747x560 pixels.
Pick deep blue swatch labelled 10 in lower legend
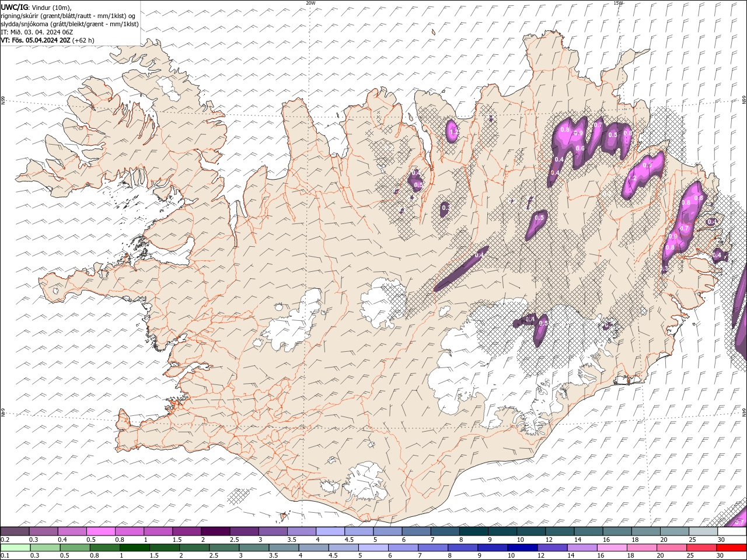[522, 548]
